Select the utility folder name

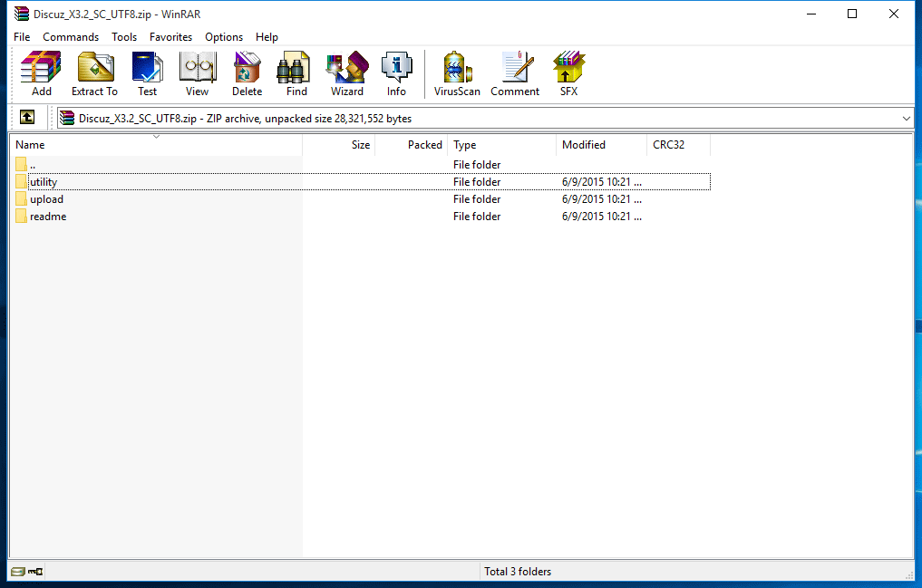click(44, 181)
